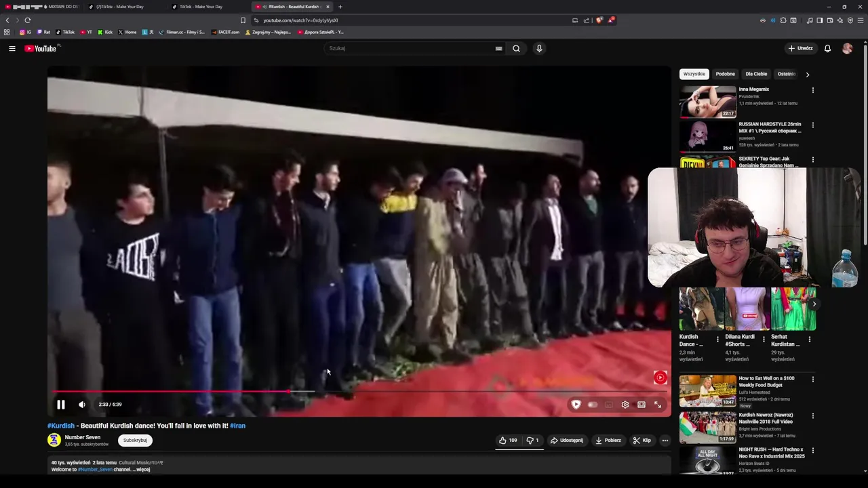Screen dimensions: 868x488
Task: Open Inna Megamix video thumbnail
Action: point(708,102)
